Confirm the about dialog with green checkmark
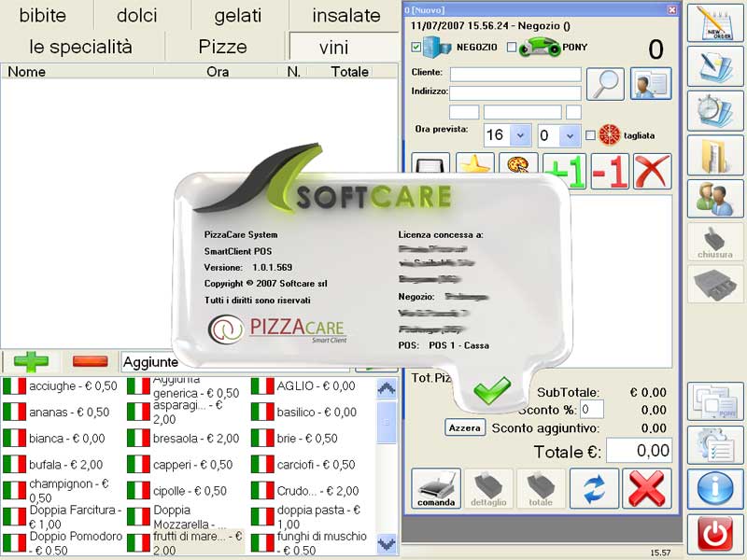Viewport: 747px width, 560px height. pyautogui.click(x=492, y=389)
